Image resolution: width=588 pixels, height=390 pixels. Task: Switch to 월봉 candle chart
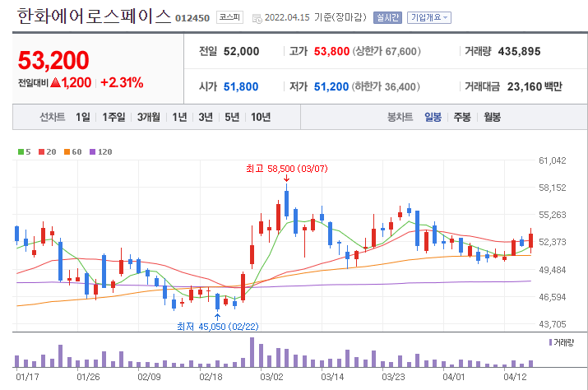(x=492, y=117)
